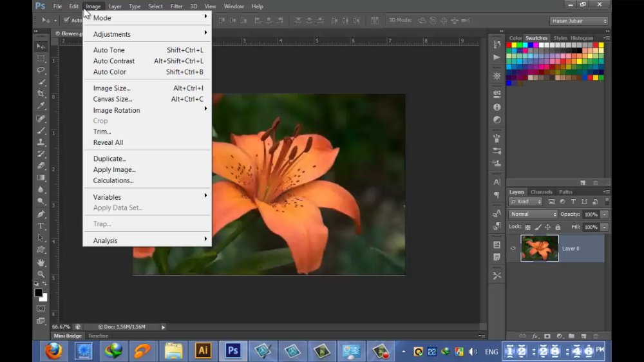This screenshot has height=362, width=644.
Task: Toggle the Auto-Select checkbox
Action: [x=66, y=20]
